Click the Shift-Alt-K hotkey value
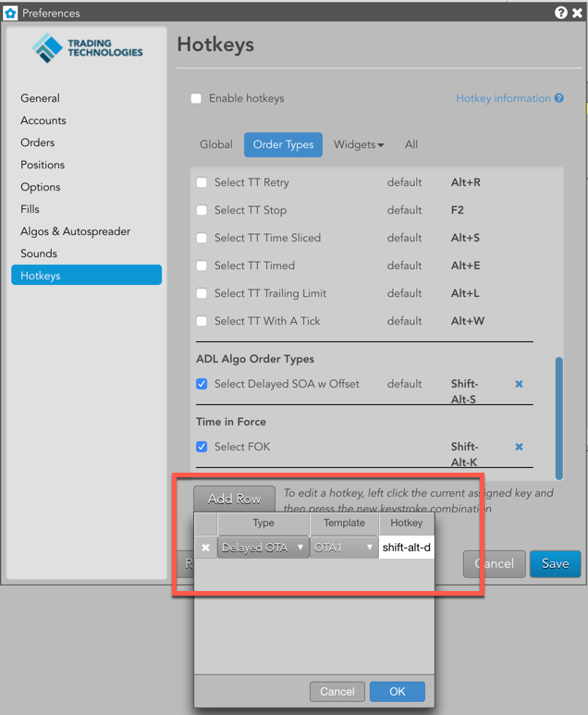The image size is (588, 715). [x=464, y=454]
